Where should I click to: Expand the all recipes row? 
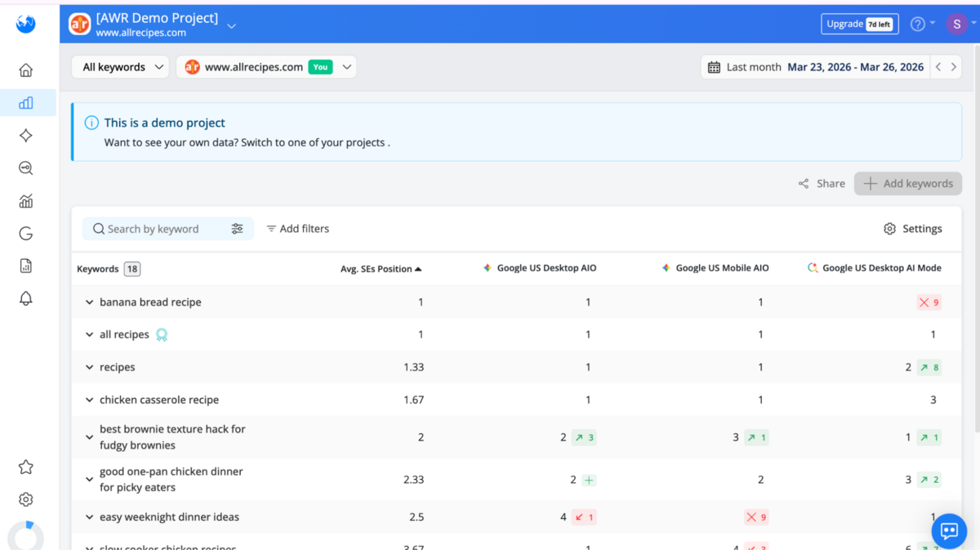pos(89,335)
